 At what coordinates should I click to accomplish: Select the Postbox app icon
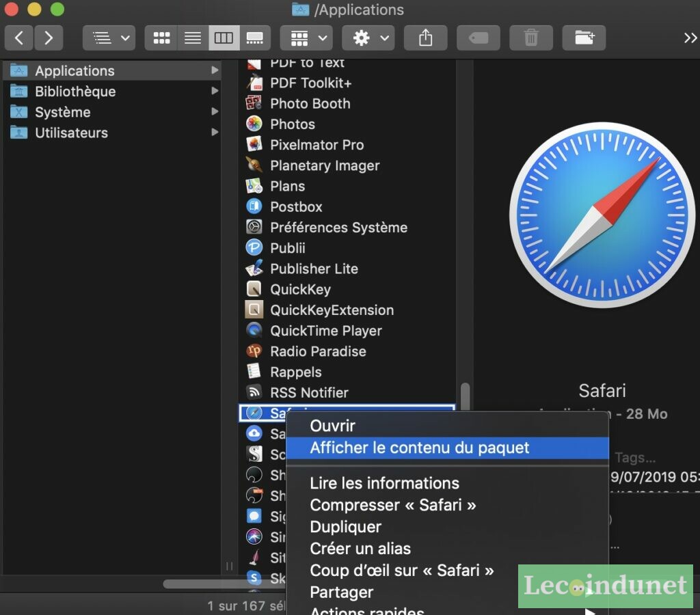(x=254, y=206)
